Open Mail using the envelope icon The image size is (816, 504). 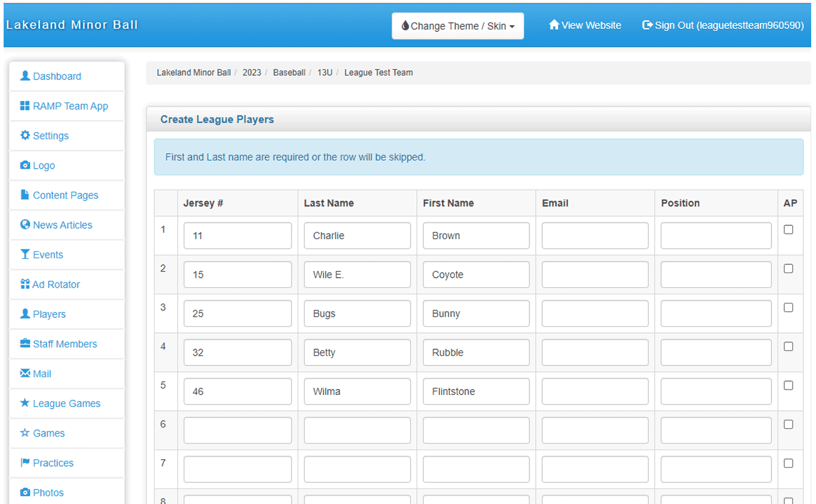[x=25, y=373]
